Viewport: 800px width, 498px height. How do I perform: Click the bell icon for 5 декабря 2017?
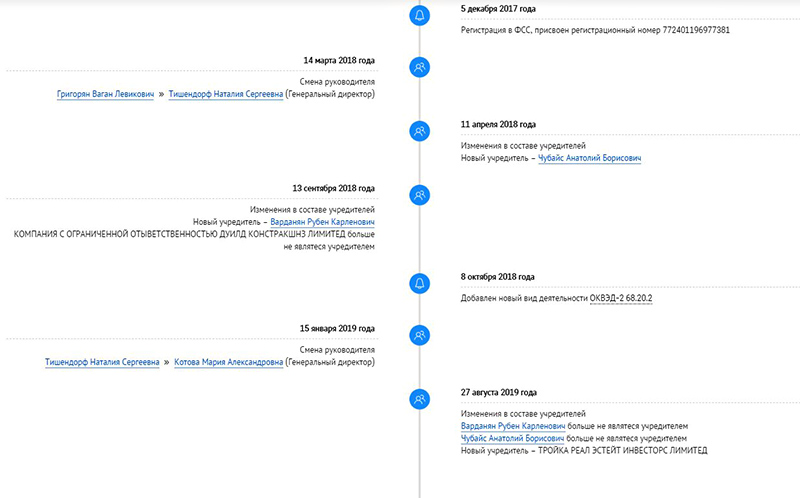420,16
